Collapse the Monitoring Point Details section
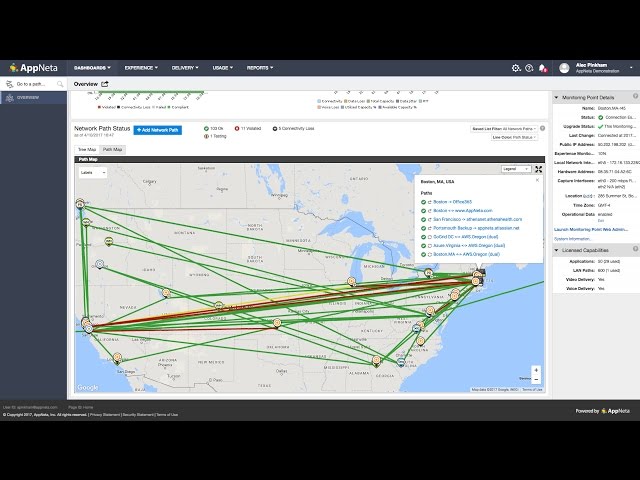 [556, 98]
